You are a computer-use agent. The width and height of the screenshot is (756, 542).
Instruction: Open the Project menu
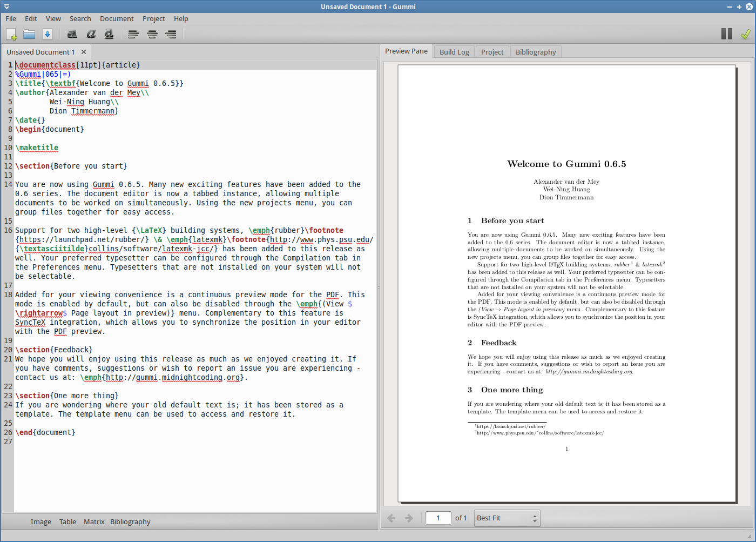(x=153, y=18)
